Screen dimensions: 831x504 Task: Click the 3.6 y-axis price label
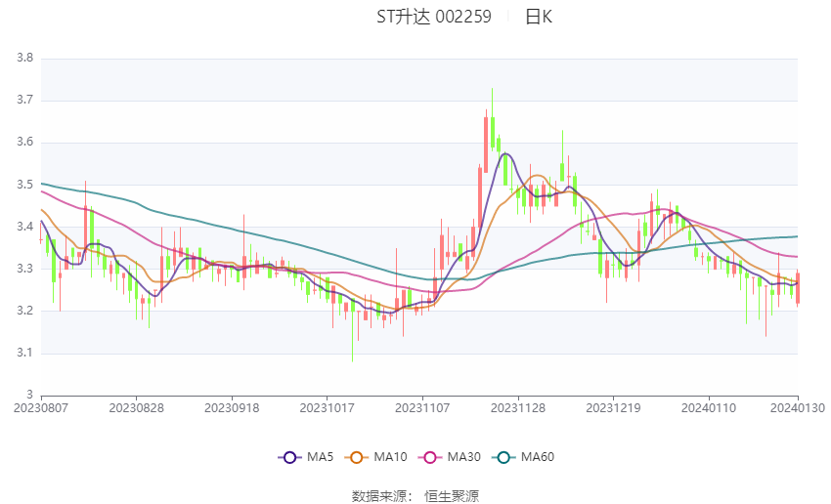point(24,143)
